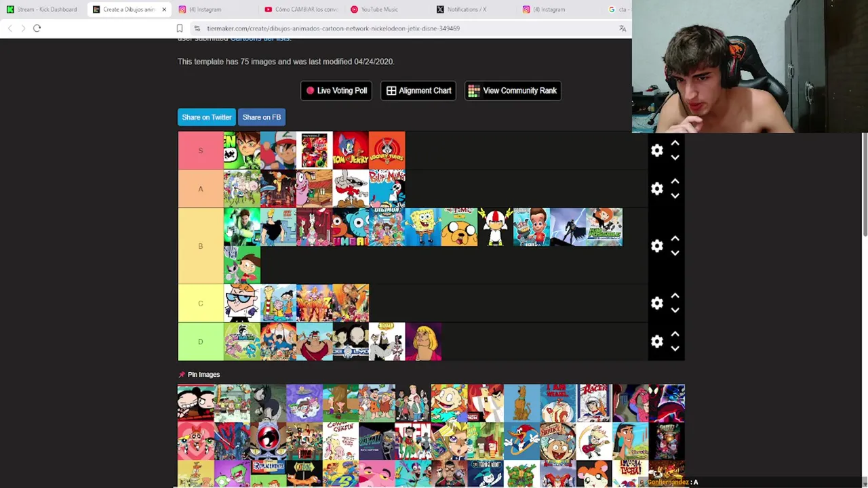
Task: Move C tier row up with arrow
Action: tap(675, 296)
